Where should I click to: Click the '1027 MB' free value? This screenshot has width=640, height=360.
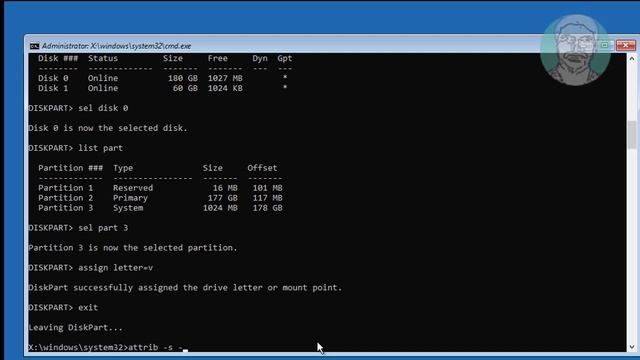tap(225, 78)
